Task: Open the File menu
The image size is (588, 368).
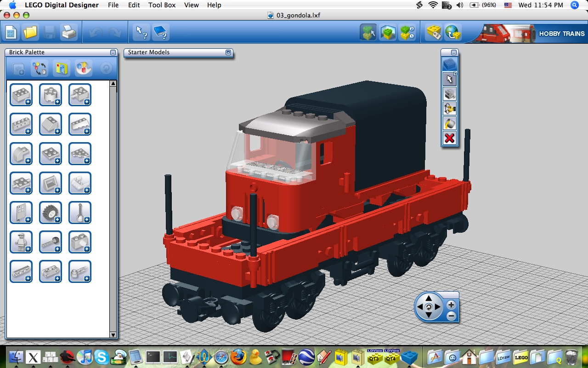Action: 113,5
